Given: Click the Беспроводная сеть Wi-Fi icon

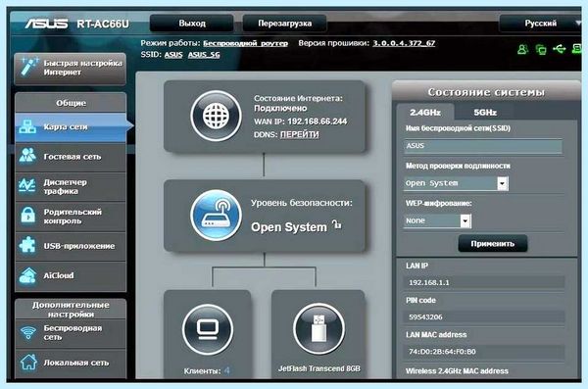Looking at the screenshot, I should pyautogui.click(x=28, y=332).
